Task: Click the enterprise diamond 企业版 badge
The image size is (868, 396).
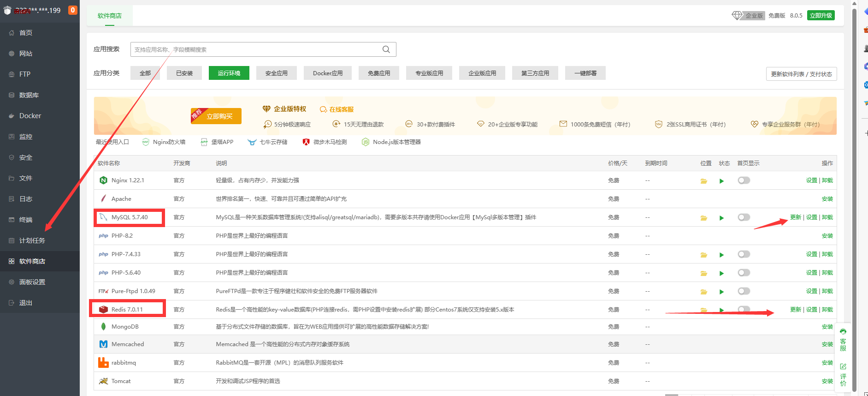Action: 748,15
